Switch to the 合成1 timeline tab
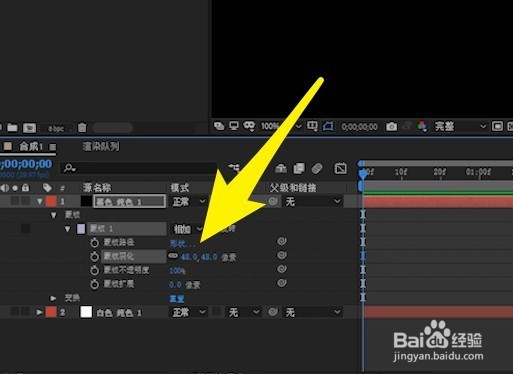 point(31,146)
